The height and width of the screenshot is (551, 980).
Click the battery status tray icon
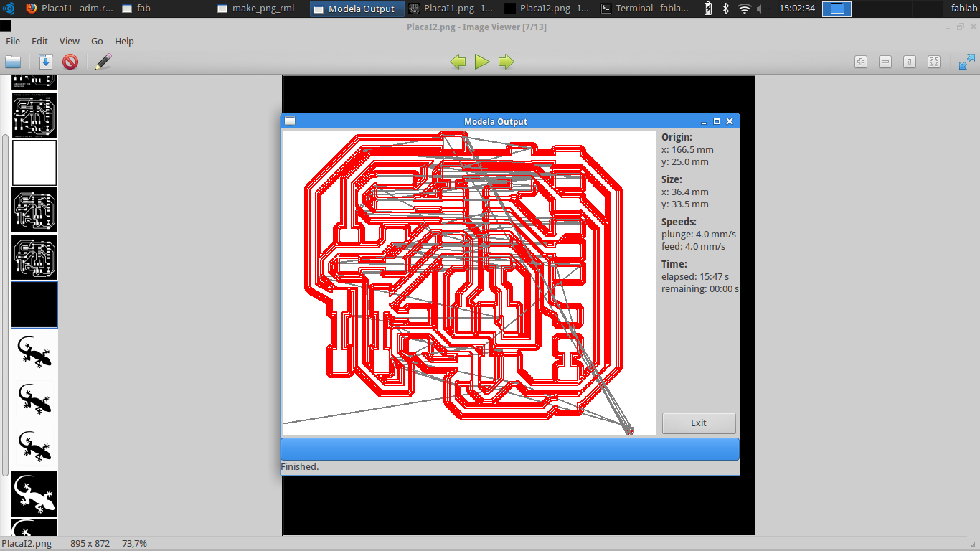pos(708,9)
